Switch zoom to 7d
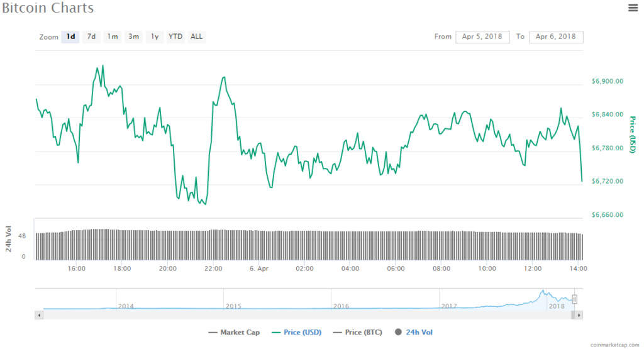Viewport: 644px width, 349px height. [x=91, y=36]
